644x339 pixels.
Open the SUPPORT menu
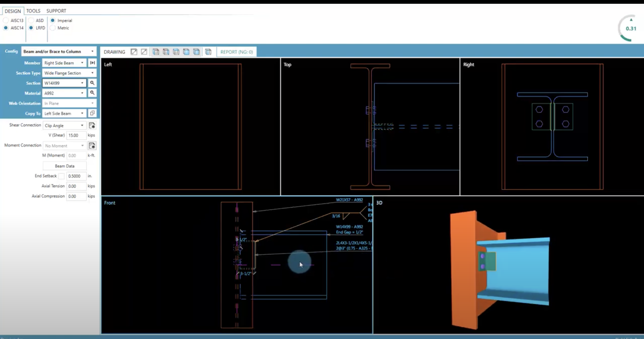click(56, 11)
